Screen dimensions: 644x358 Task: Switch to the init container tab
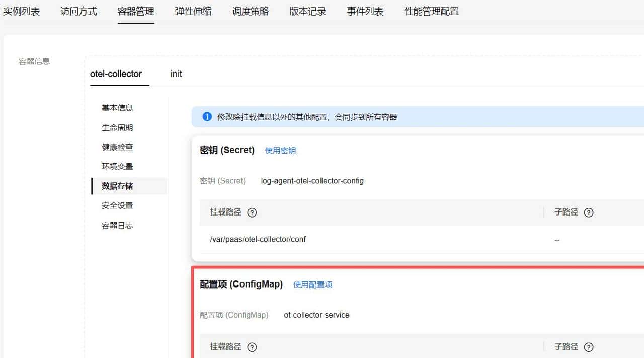(x=176, y=74)
